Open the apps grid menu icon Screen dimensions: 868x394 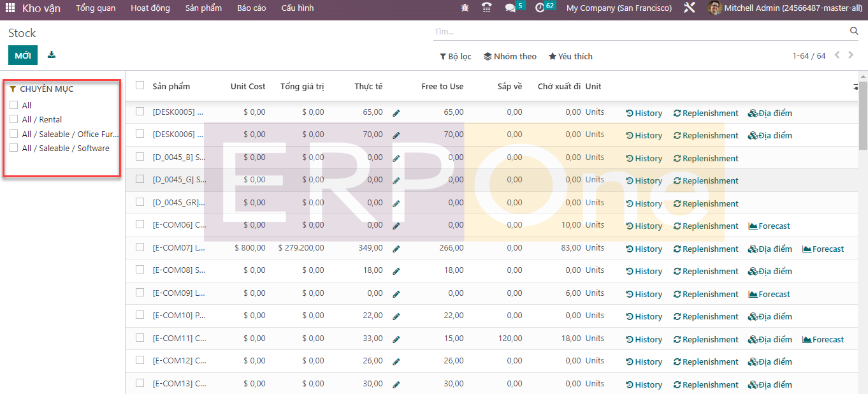point(10,8)
